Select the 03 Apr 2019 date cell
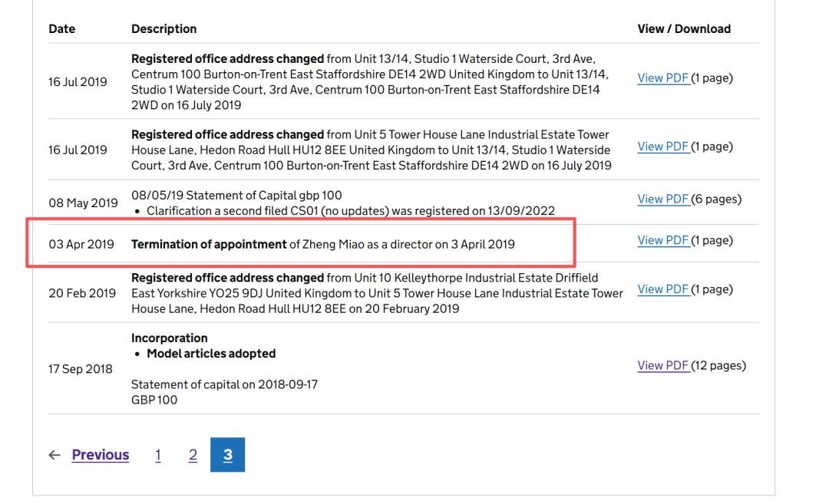 coord(81,245)
